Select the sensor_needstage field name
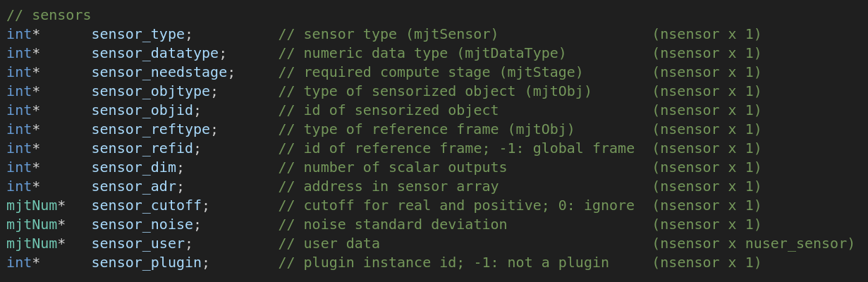This screenshot has height=282, width=868. click(159, 72)
